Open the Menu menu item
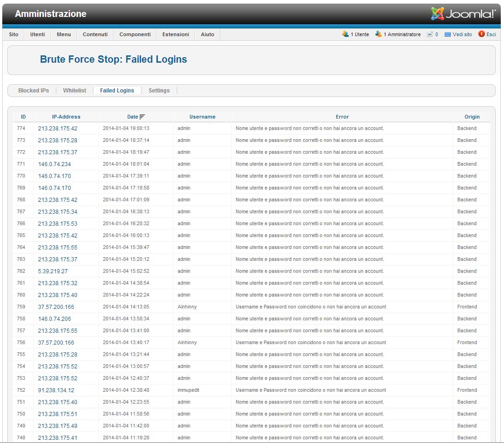This screenshot has width=504, height=443. tap(64, 34)
